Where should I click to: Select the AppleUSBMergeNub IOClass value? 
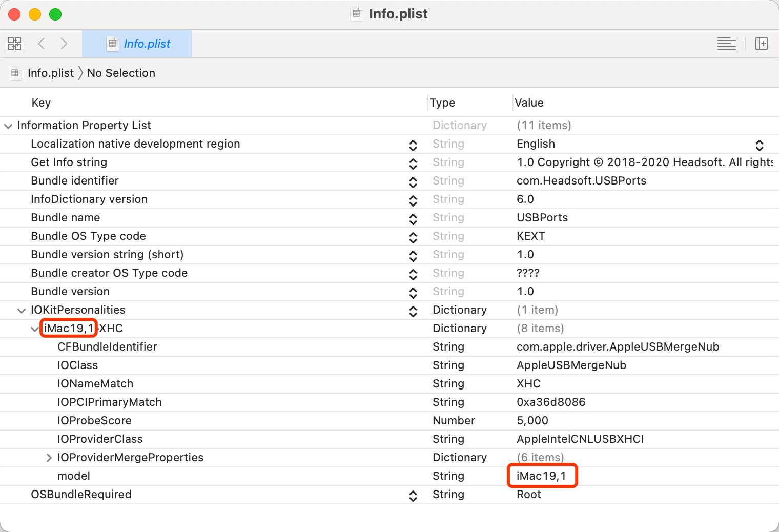pyautogui.click(x=571, y=365)
